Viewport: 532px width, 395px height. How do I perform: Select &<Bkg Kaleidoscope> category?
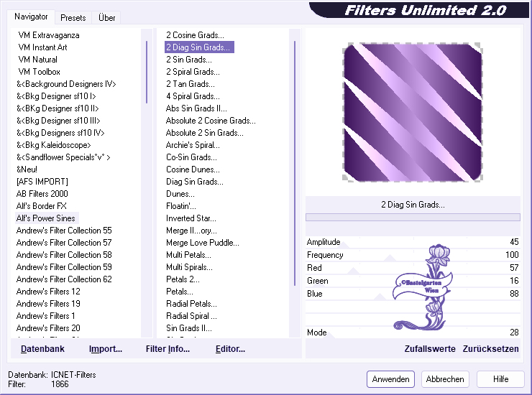point(54,145)
